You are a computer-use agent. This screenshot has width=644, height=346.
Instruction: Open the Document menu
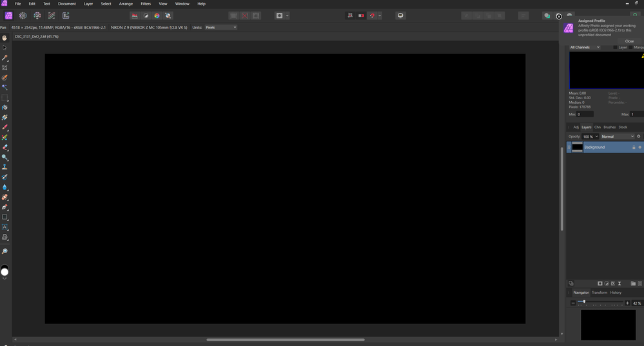click(67, 4)
